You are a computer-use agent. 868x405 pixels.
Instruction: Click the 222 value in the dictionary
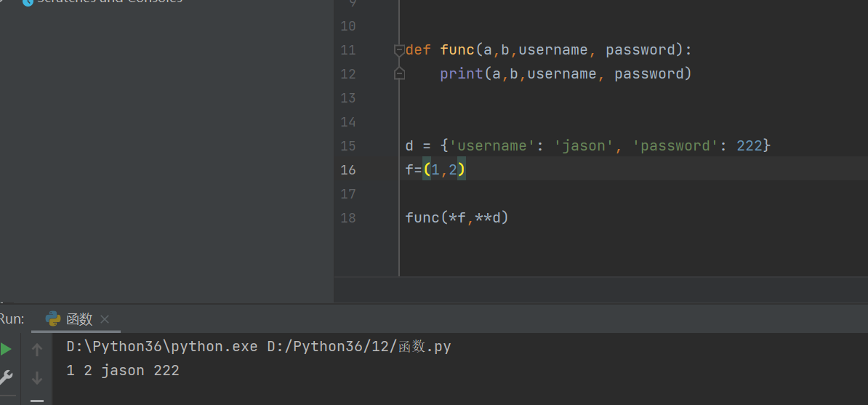tap(750, 146)
